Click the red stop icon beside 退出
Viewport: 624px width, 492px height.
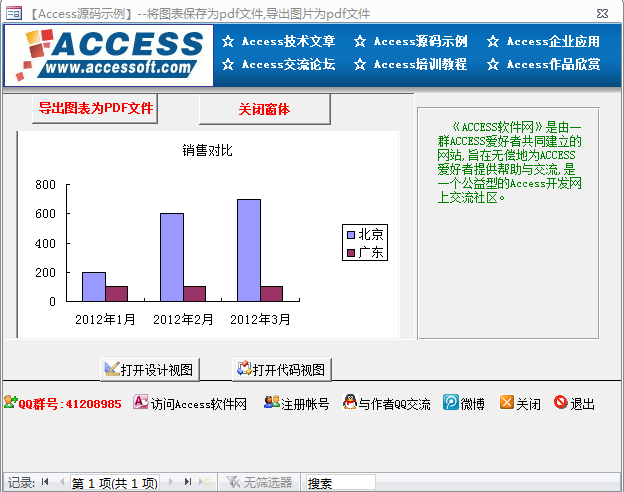click(x=560, y=402)
